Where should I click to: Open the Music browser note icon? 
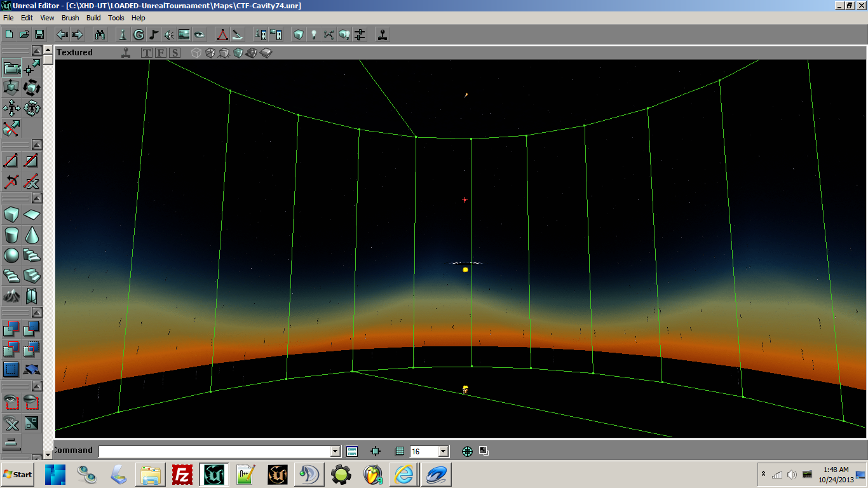pyautogui.click(x=154, y=34)
